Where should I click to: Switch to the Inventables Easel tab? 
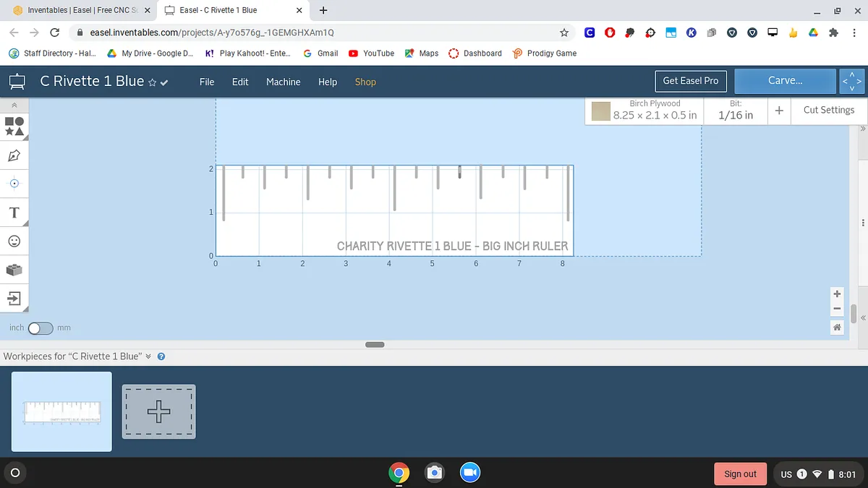click(82, 11)
